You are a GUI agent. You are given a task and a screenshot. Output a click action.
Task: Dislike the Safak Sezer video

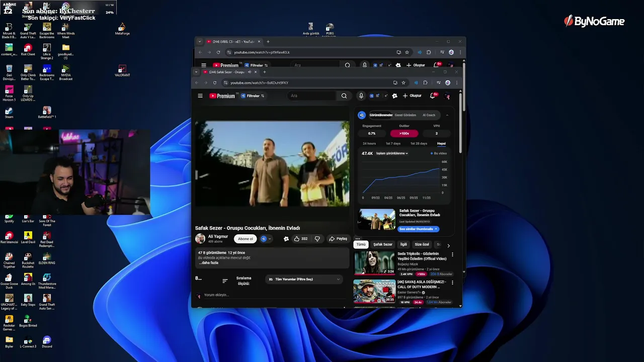[317, 239]
